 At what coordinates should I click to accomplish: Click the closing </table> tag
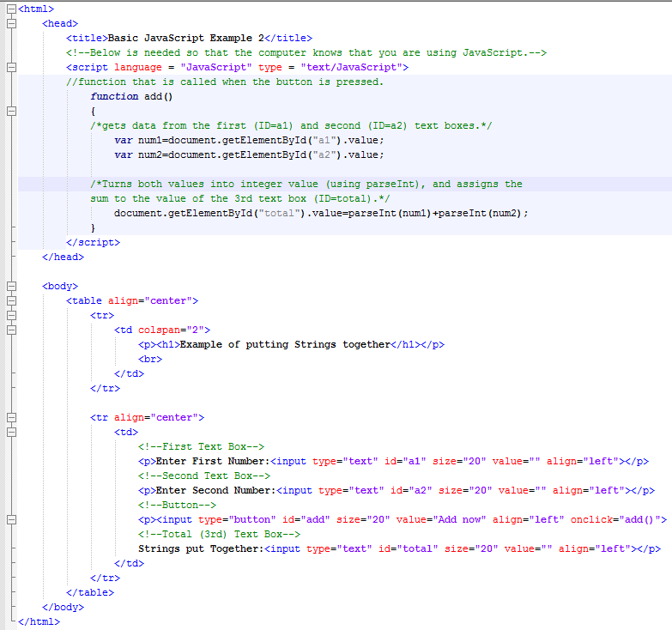point(90,592)
